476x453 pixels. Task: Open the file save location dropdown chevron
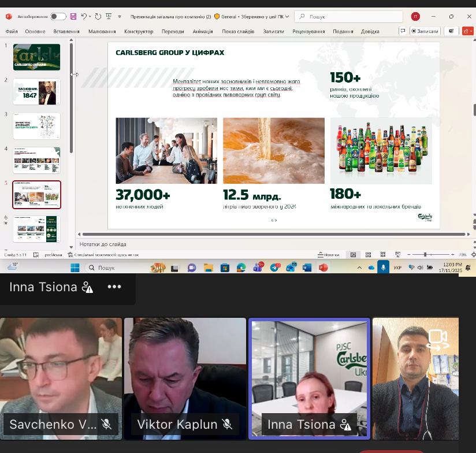click(x=287, y=17)
